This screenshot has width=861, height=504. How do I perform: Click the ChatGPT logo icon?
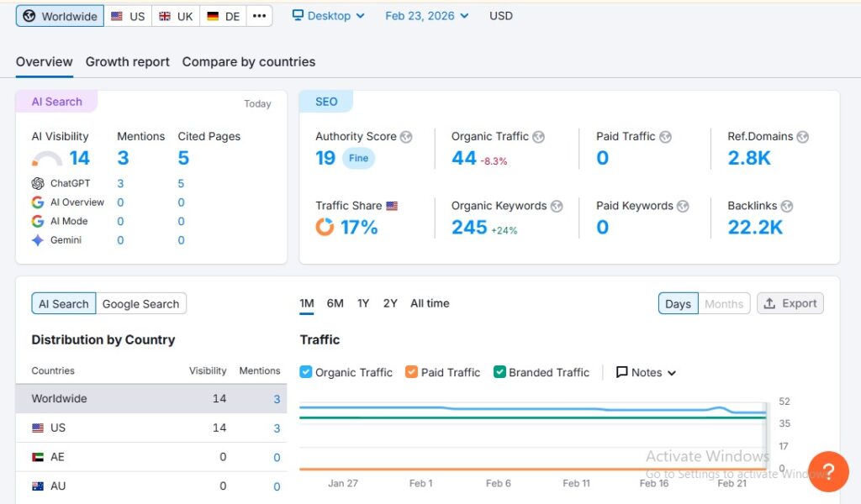click(38, 183)
